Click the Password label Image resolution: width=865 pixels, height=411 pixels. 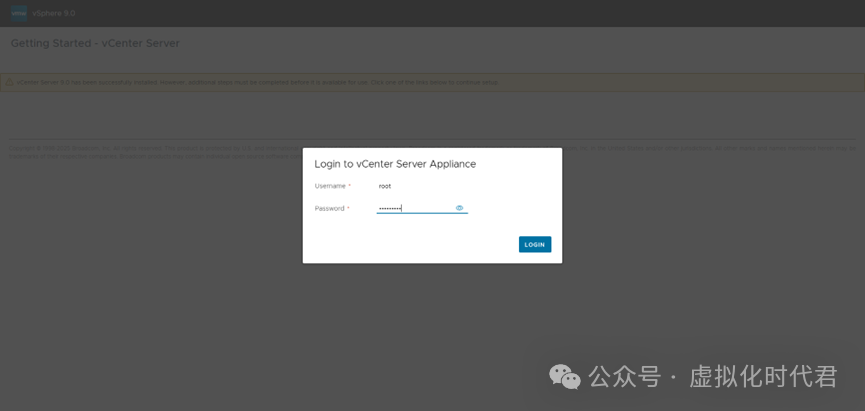[329, 209]
